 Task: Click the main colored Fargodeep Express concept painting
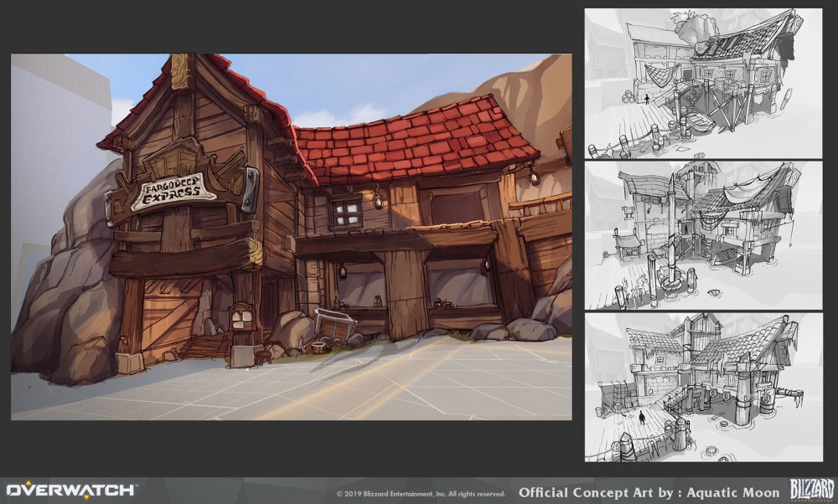tap(292, 237)
